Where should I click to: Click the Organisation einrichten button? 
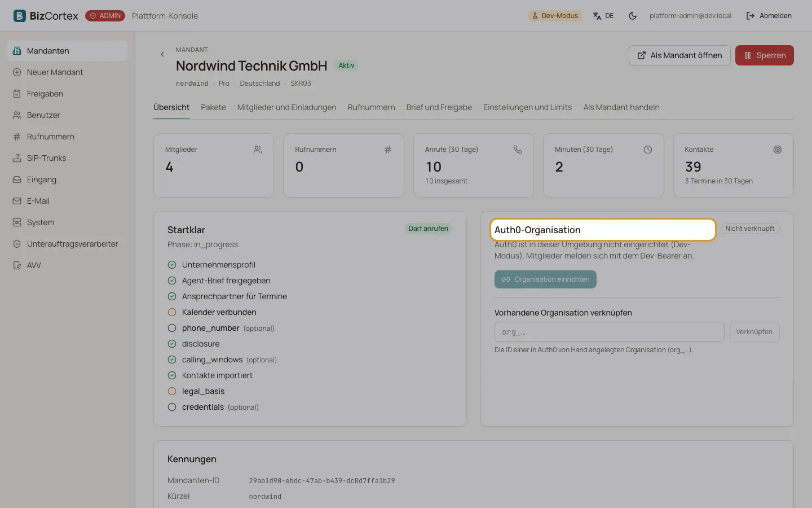click(x=545, y=279)
